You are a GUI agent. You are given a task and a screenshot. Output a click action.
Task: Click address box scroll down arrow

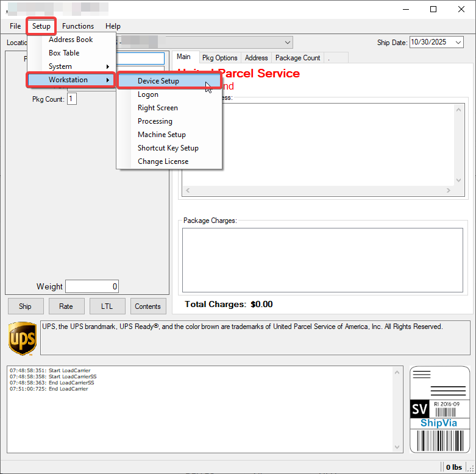point(458,180)
